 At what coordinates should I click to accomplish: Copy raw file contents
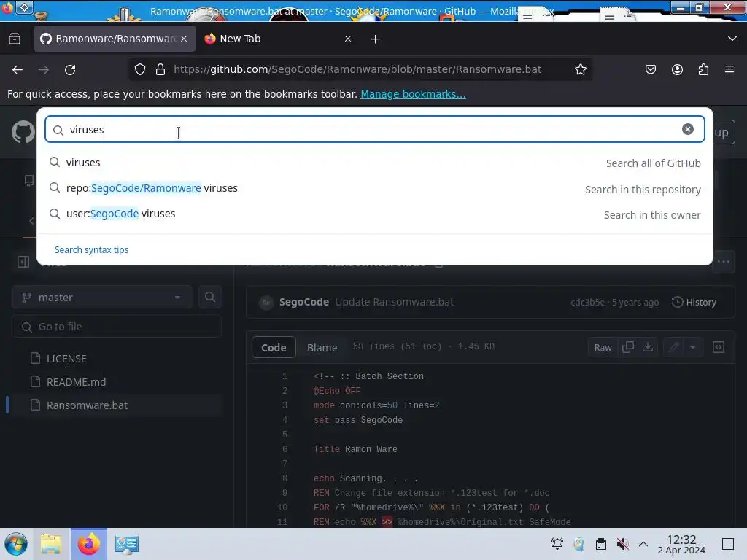628,347
